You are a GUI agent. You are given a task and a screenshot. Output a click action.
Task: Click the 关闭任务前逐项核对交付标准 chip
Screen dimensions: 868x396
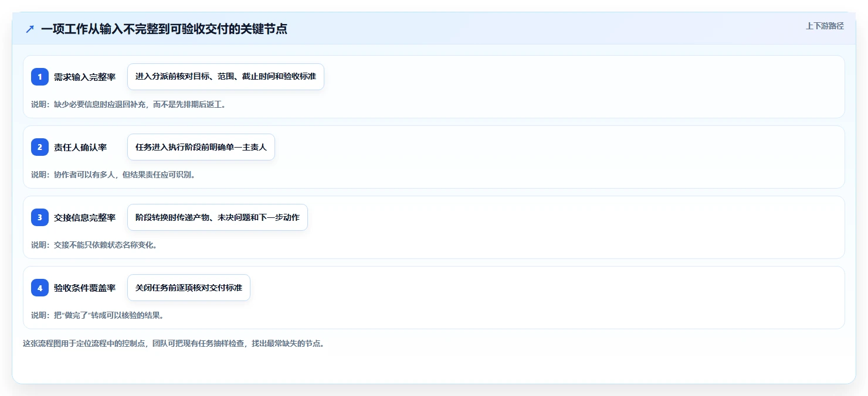189,288
